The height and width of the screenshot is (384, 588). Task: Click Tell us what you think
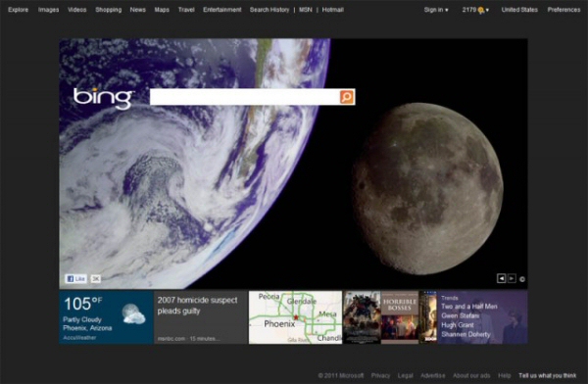click(x=548, y=375)
